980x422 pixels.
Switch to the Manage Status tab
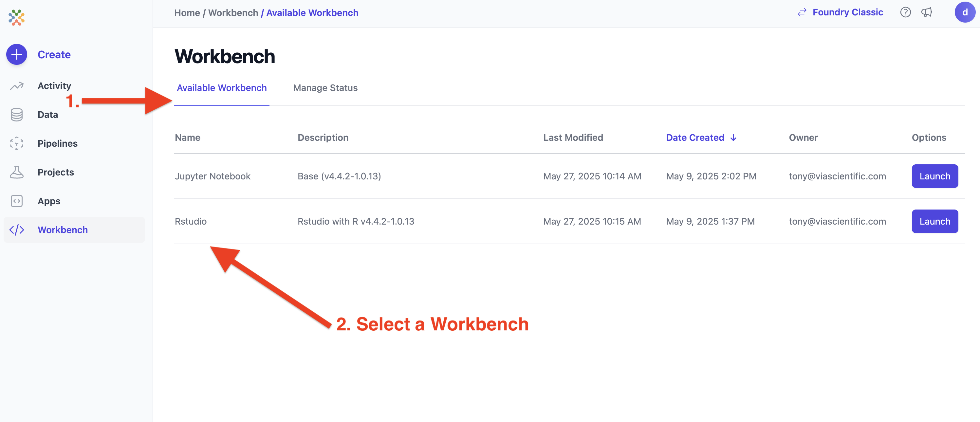point(325,88)
